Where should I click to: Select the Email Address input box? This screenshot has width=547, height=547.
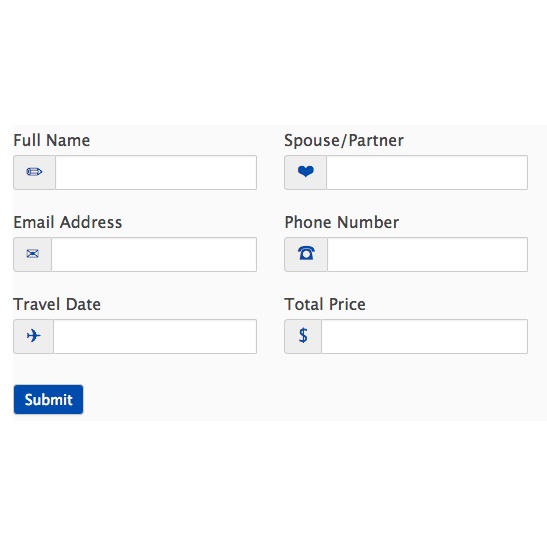154,254
